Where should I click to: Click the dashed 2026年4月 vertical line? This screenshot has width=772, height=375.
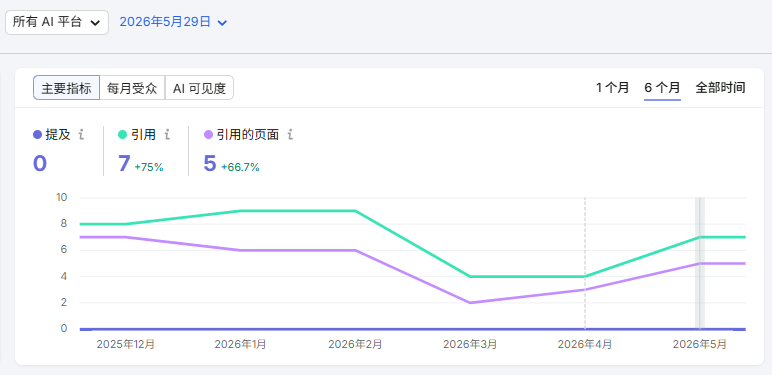585,263
